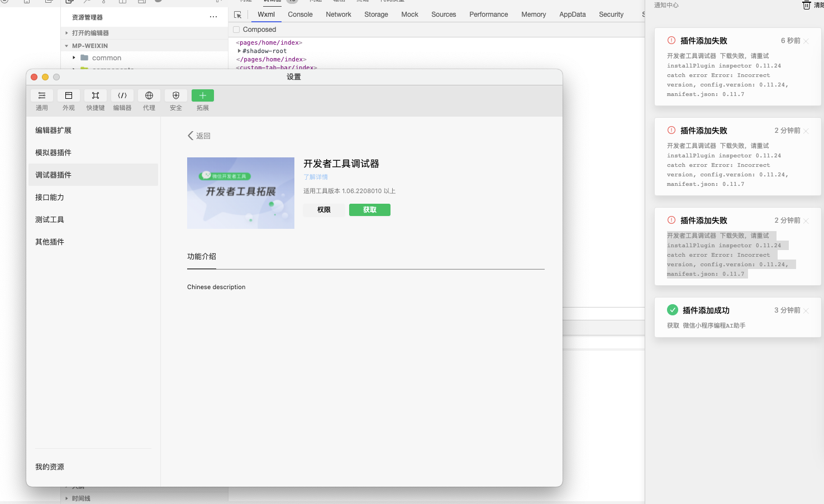Open the 通用 general settings tab
The image size is (824, 504).
click(x=42, y=100)
